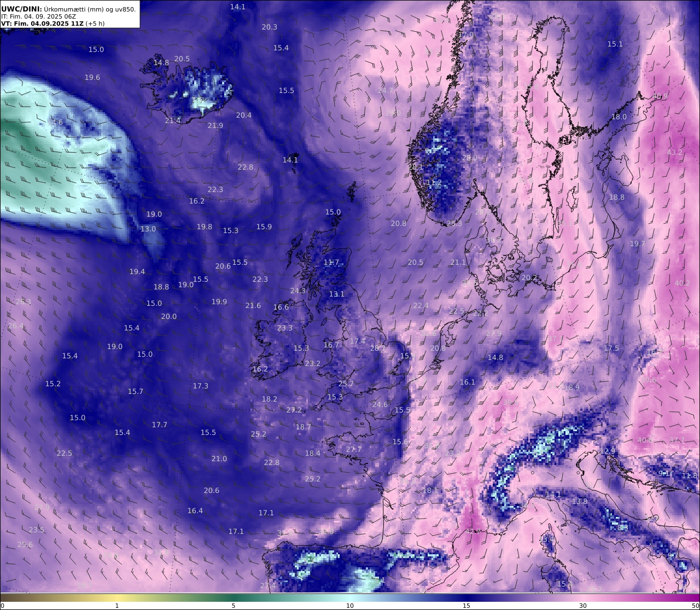Click the color scale tick label 50
700x610 pixels.
[695, 605]
